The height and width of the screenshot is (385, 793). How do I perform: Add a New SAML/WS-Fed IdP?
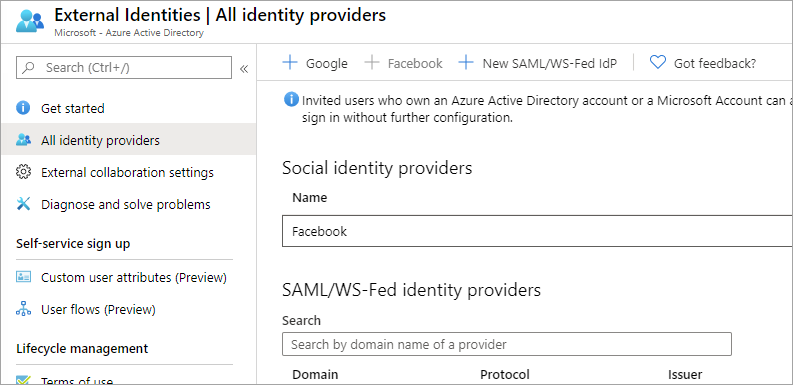pyautogui.click(x=538, y=63)
